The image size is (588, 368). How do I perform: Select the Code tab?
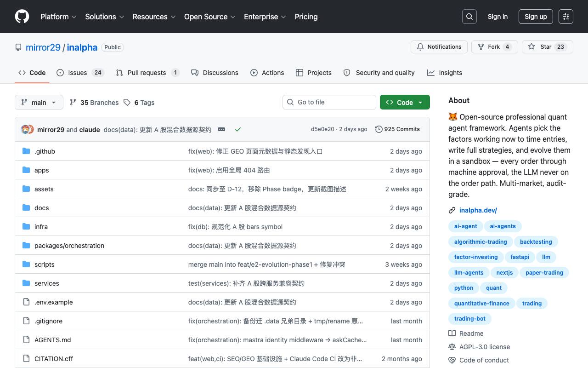point(32,73)
